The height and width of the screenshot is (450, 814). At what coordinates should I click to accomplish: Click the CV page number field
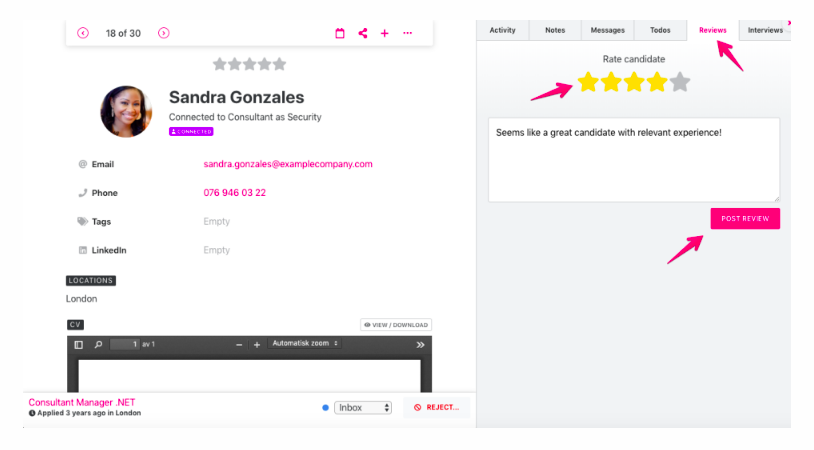pyautogui.click(x=125, y=344)
